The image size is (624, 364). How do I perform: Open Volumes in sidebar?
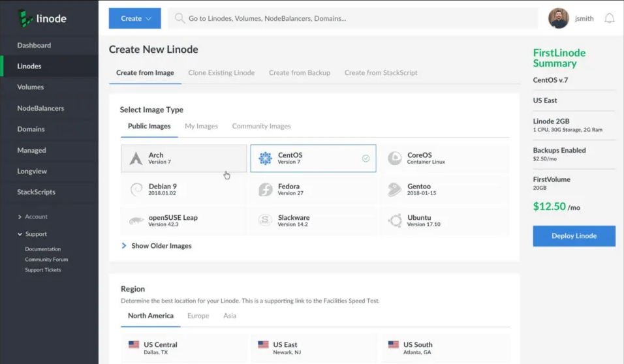tap(50, 87)
